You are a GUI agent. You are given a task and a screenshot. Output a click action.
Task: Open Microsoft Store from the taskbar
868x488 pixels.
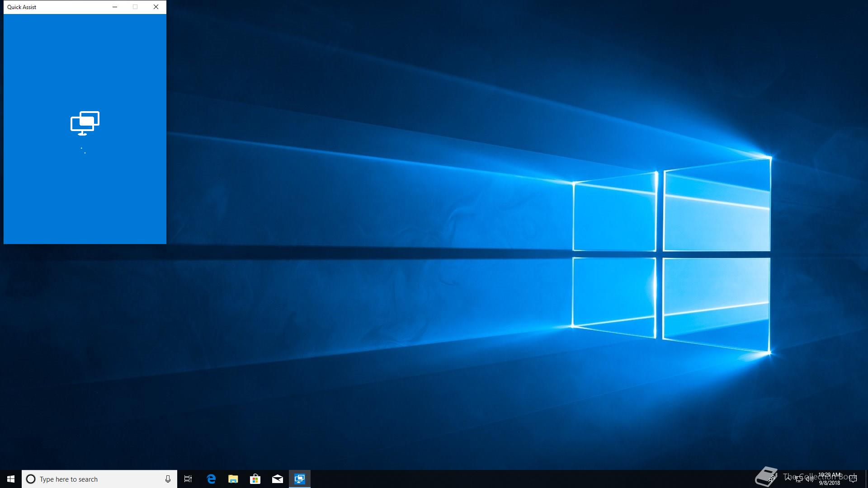[x=255, y=479]
